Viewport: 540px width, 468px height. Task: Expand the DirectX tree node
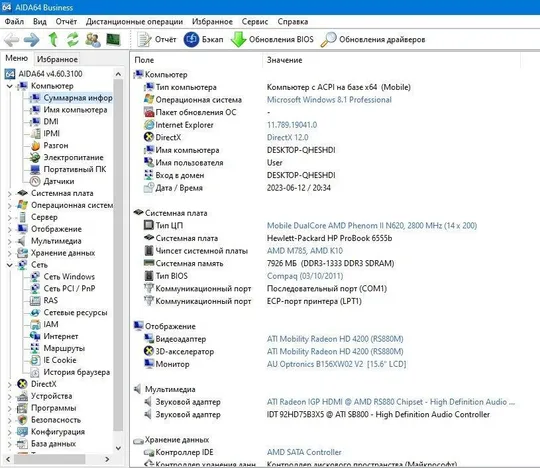pyautogui.click(x=10, y=384)
